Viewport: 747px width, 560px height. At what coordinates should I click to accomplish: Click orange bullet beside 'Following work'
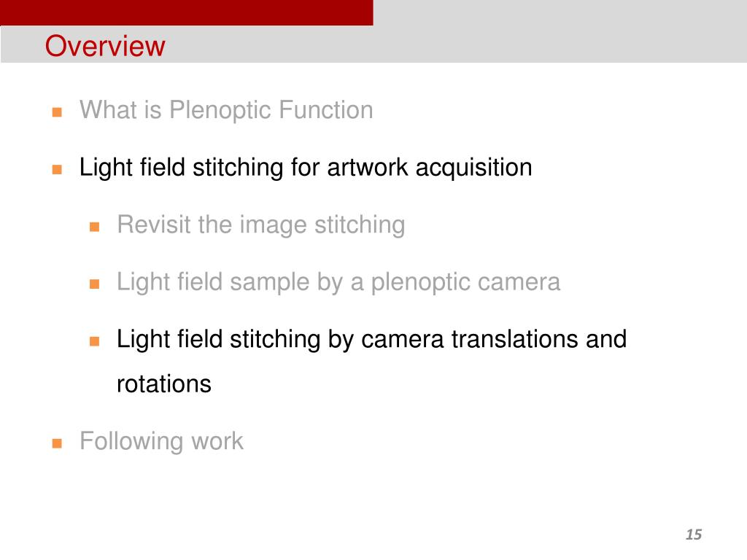[57, 443]
